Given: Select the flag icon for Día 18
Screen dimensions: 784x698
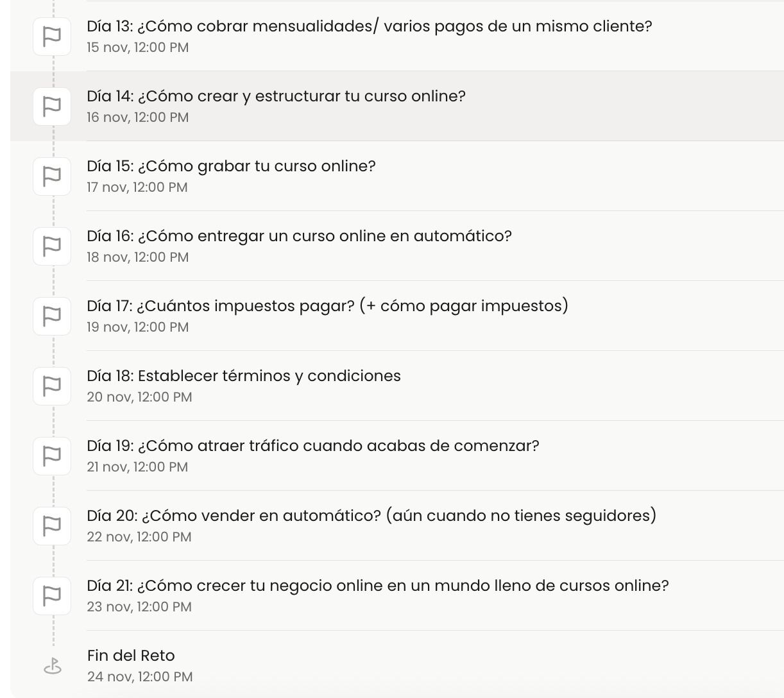Looking at the screenshot, I should point(52,386).
